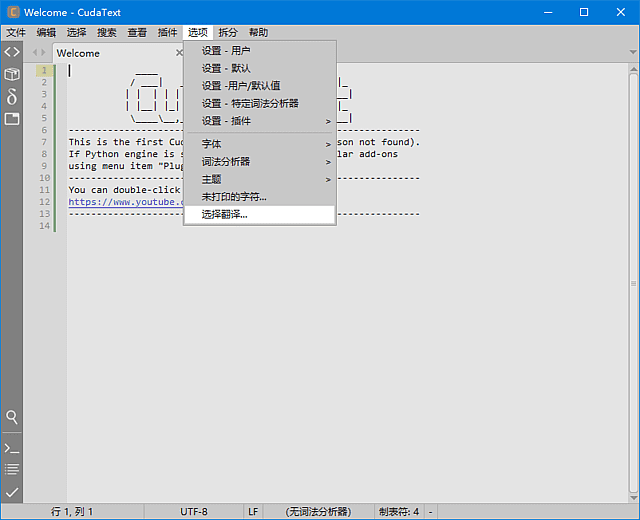Show the Output panel list icon
Screen dimensions: 640x520
(x=11, y=470)
